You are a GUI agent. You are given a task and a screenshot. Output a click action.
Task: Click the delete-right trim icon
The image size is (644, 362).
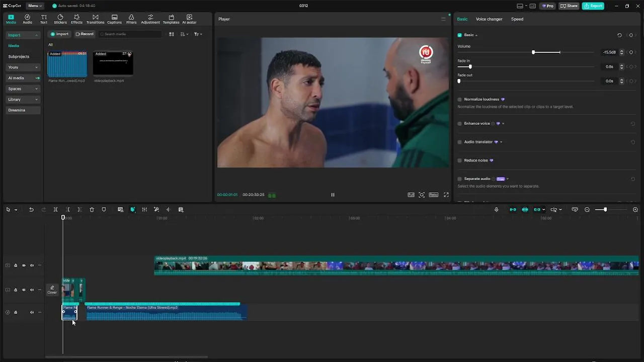(79, 210)
